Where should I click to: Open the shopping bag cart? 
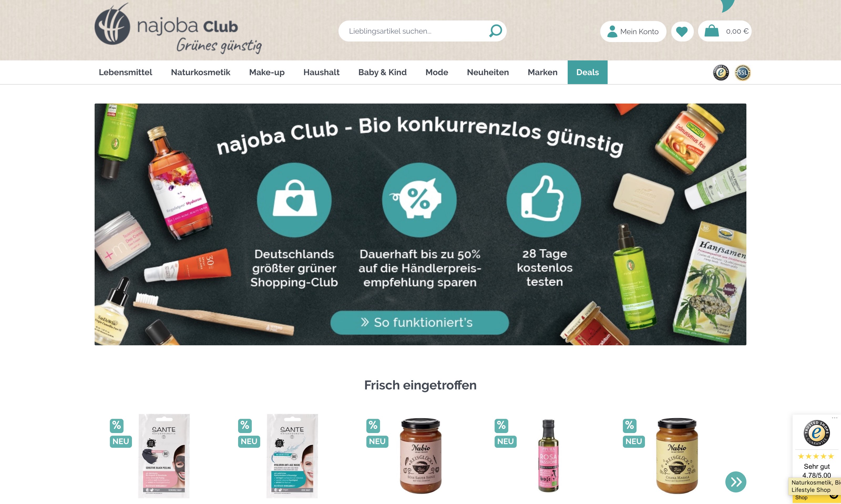pos(725,31)
